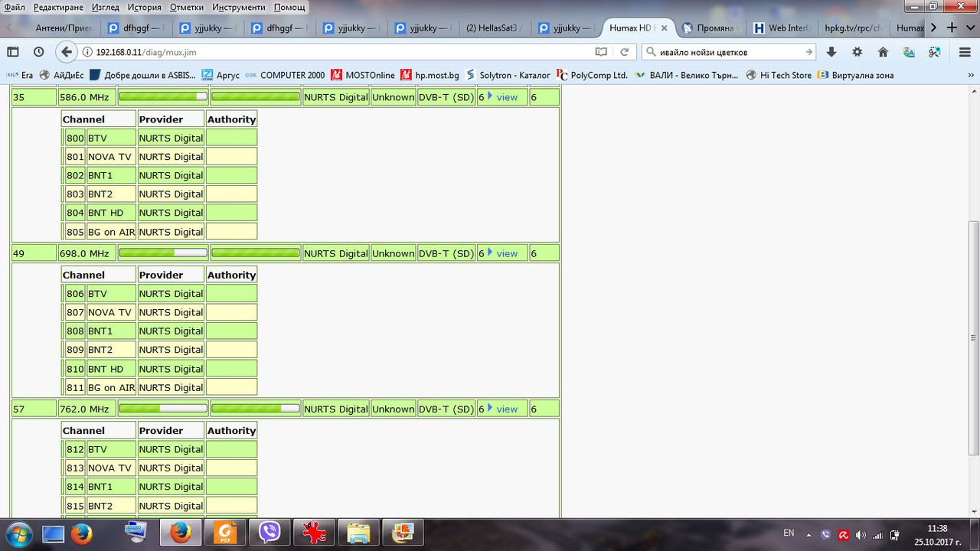Focus the address bar showing 192.168.0.11
Viewport: 980px width, 551px height.
(x=337, y=52)
